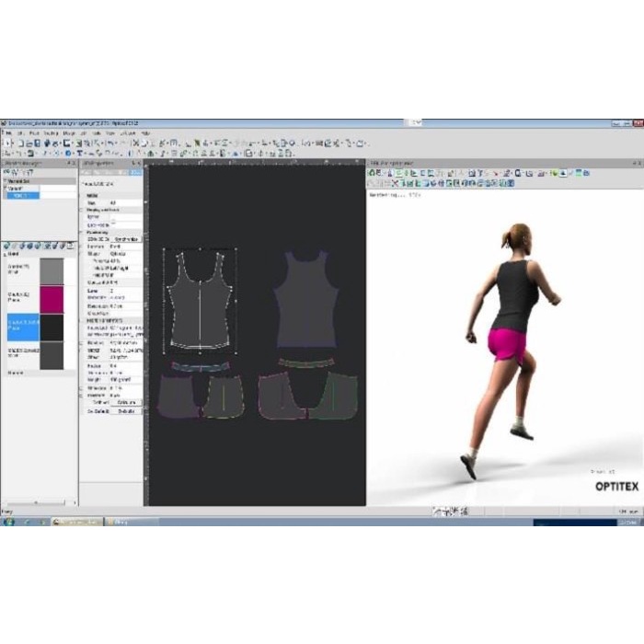Close the 3D model window panel
Image resolution: width=644 pixels, height=644 pixels.
(x=639, y=163)
